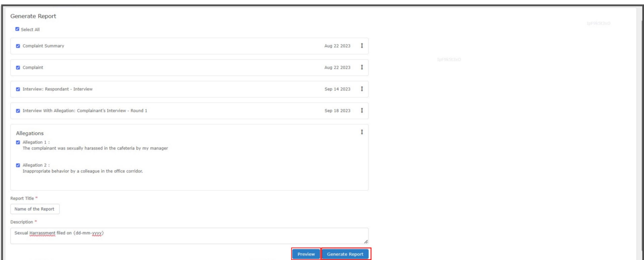644x260 pixels.
Task: Click the Report Title input field
Action: 35,209
